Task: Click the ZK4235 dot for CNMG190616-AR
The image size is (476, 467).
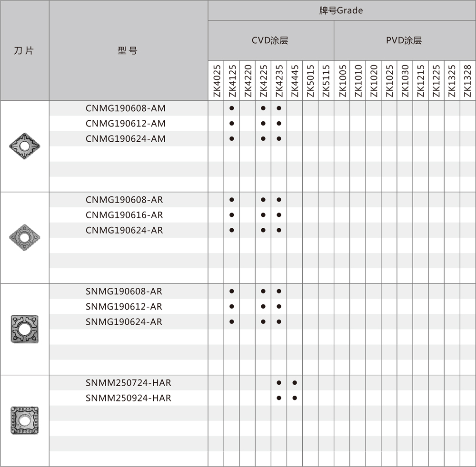Action: point(279,215)
